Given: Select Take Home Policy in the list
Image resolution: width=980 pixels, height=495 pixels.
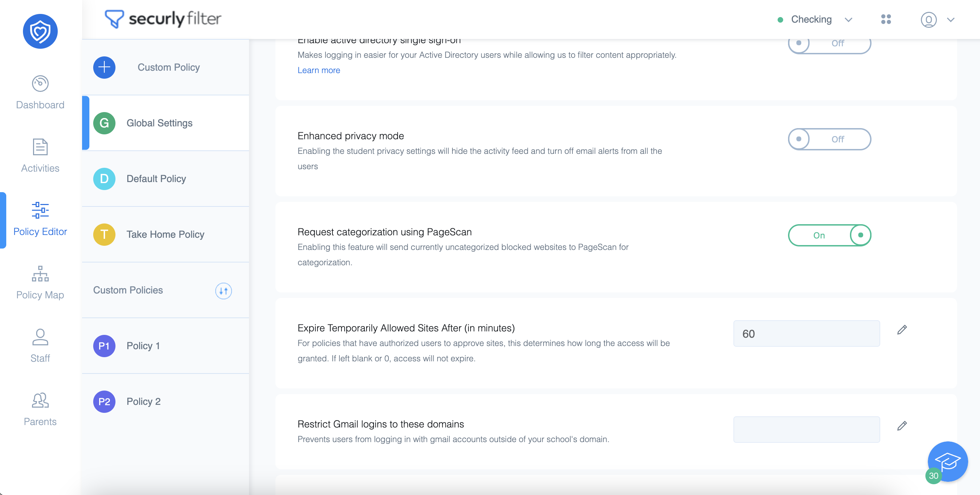Looking at the screenshot, I should 166,235.
